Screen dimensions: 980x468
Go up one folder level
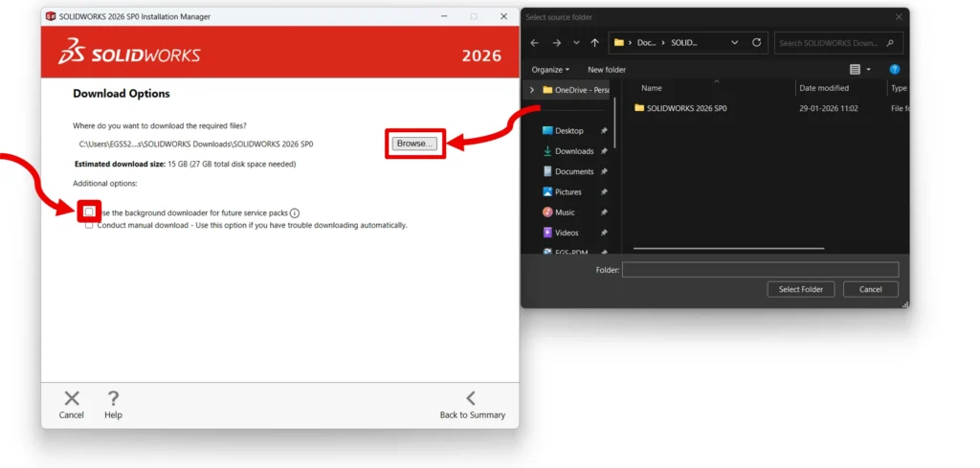(594, 43)
